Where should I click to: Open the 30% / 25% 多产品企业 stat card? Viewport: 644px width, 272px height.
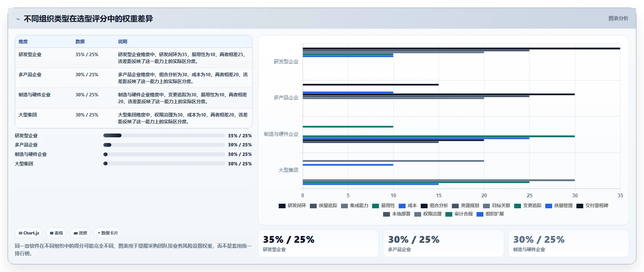coord(443,243)
